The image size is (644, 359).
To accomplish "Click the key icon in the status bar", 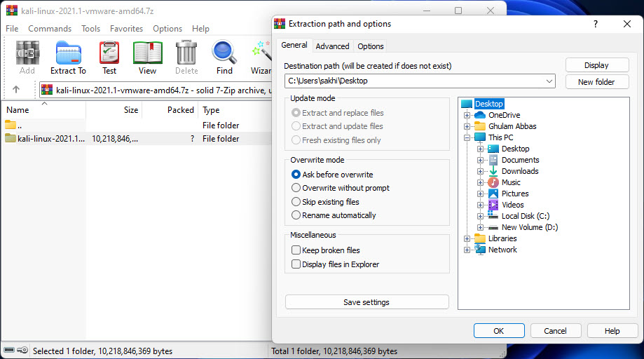I will [x=22, y=351].
